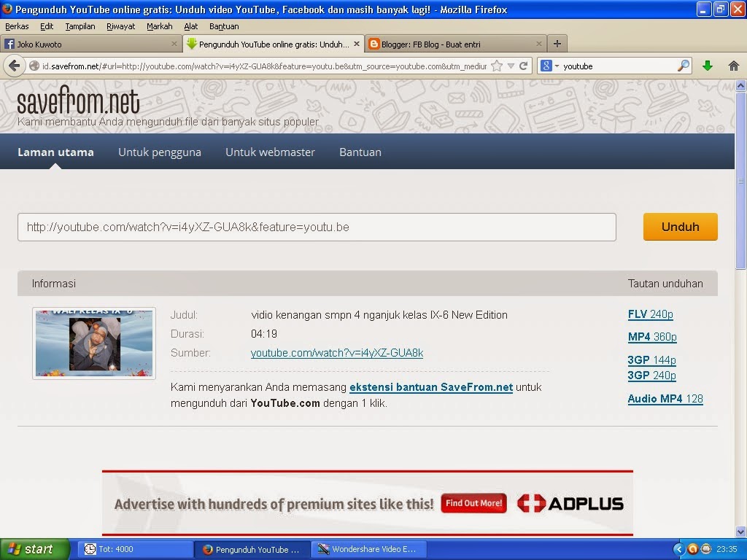The width and height of the screenshot is (747, 560).
Task: Close the Blogger FB Blog tab
Action: point(539,44)
